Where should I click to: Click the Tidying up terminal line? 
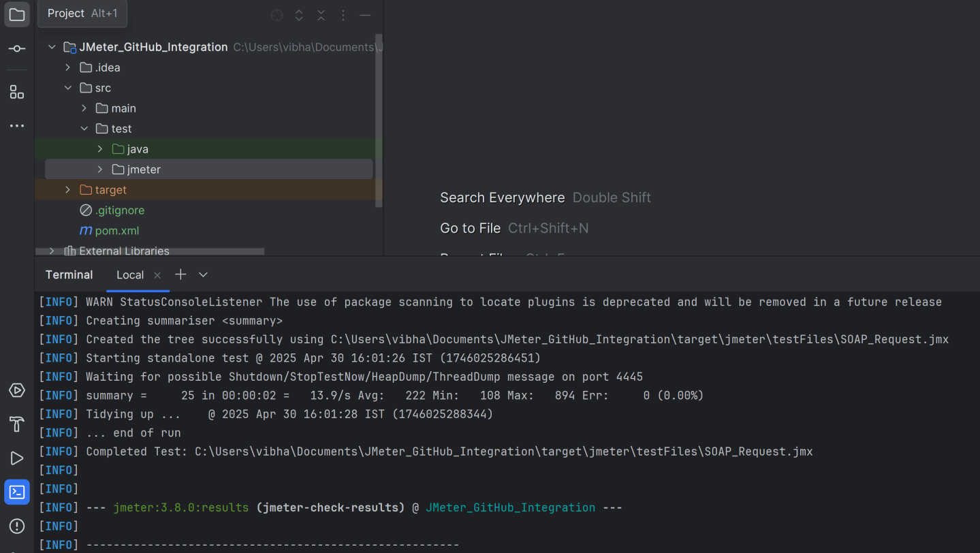click(x=266, y=414)
